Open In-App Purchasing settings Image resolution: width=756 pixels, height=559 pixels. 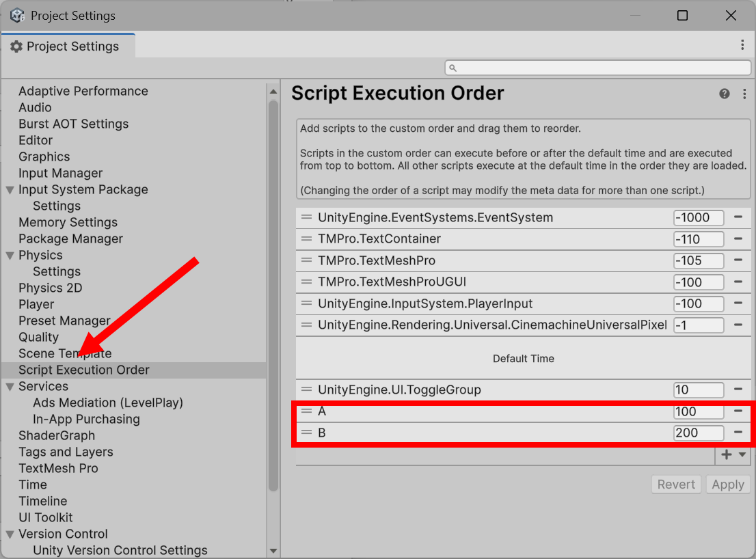click(86, 419)
